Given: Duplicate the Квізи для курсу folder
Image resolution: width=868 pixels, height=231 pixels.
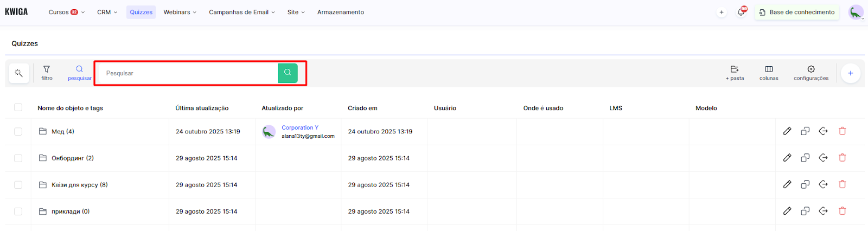Looking at the screenshot, I should pos(805,184).
